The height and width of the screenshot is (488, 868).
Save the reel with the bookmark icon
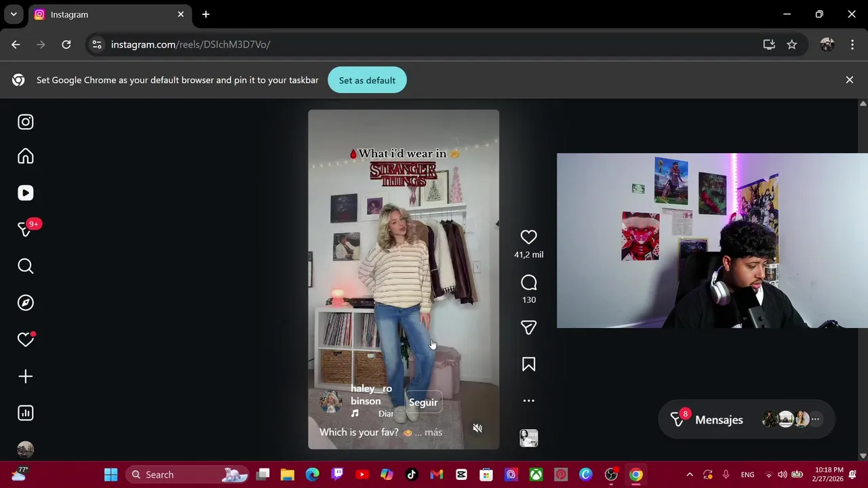528,365
